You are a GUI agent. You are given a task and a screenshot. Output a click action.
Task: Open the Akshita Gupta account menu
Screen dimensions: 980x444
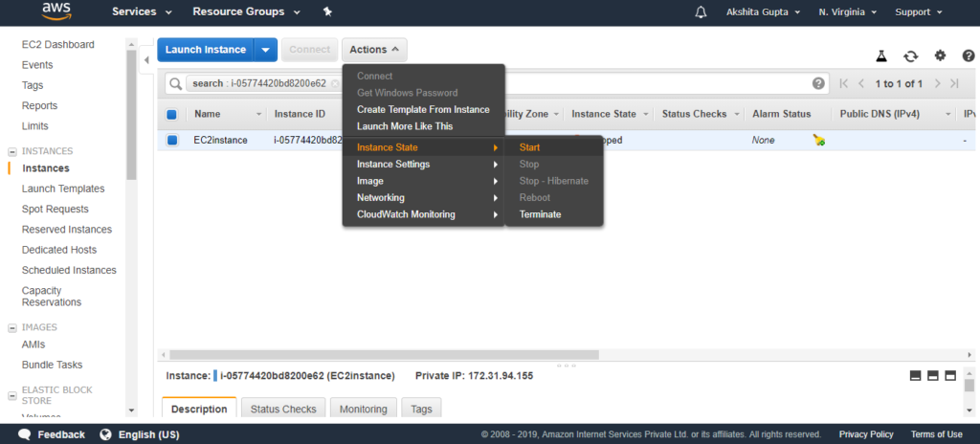(x=764, y=11)
